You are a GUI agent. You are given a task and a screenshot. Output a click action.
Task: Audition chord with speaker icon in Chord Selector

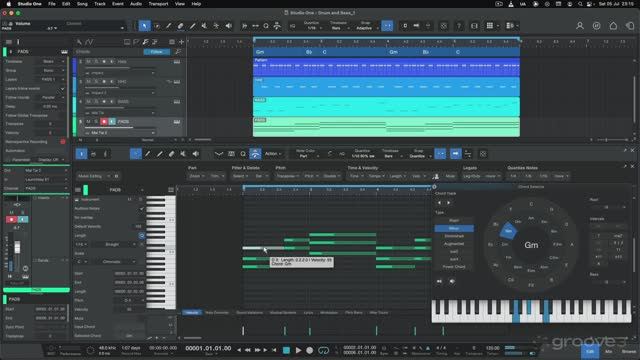click(452, 281)
